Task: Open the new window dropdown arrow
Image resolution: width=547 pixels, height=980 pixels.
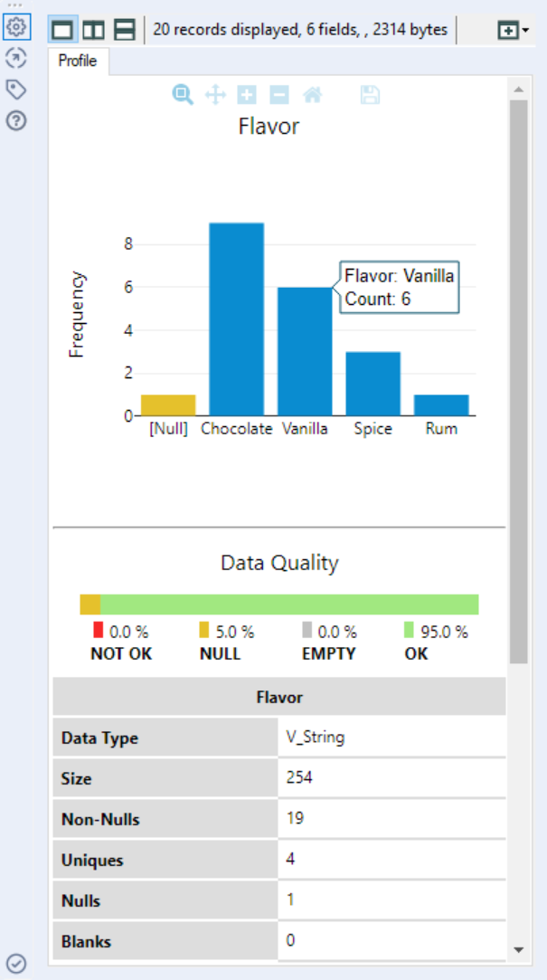Action: 525,31
